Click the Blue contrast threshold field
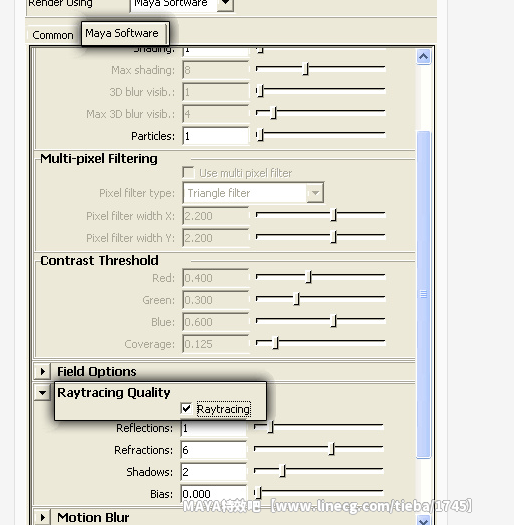 216,322
